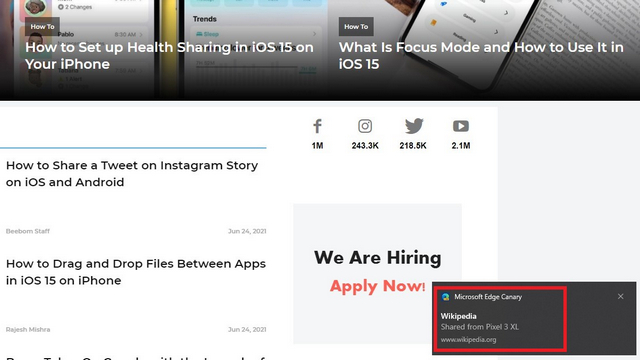The image size is (640, 360).
Task: Click the 'We Are Hiring' banner heading
Action: (x=378, y=258)
